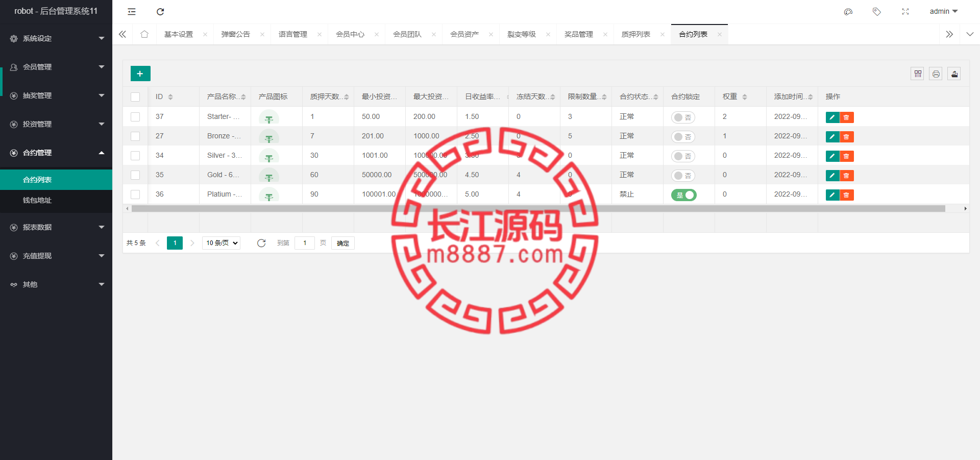Image resolution: width=980 pixels, height=460 pixels.
Task: Sort table by 权重 column
Action: click(x=745, y=97)
